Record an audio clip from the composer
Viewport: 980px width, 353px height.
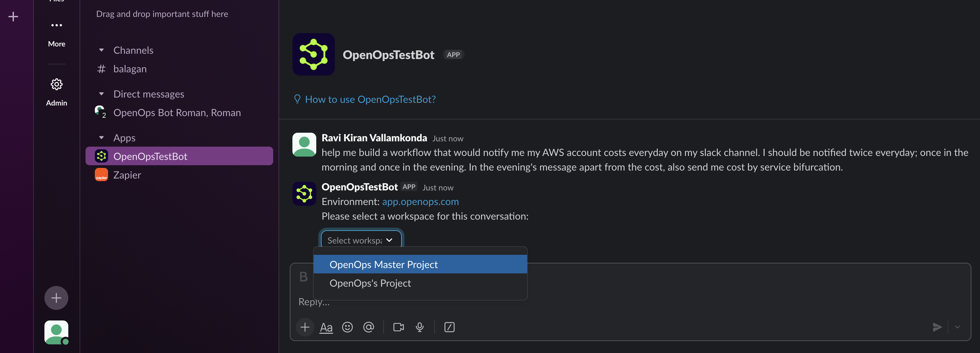420,327
